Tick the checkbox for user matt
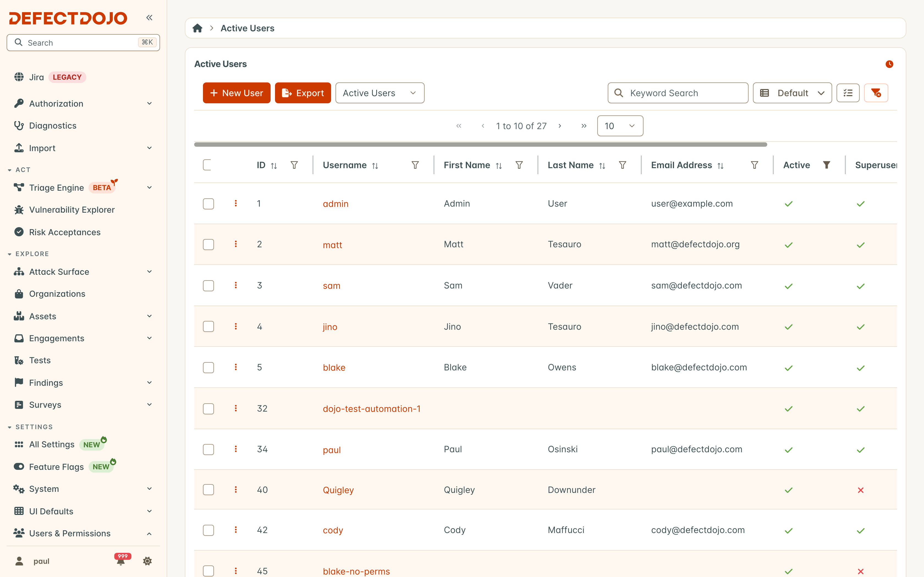 [x=208, y=244]
